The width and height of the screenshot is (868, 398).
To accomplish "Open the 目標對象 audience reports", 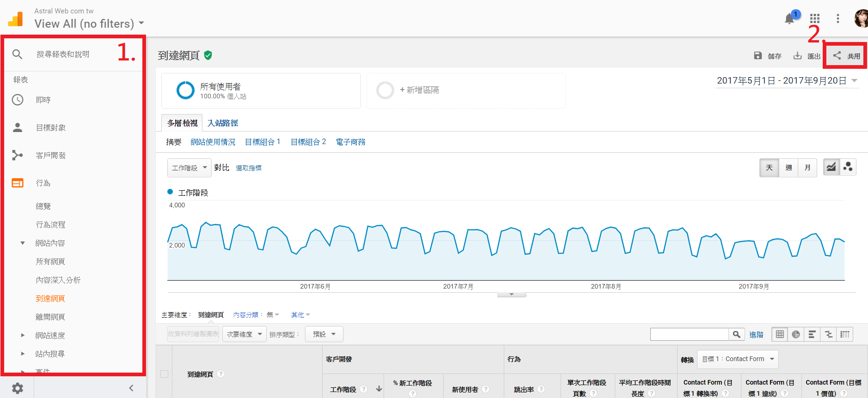I will 51,127.
